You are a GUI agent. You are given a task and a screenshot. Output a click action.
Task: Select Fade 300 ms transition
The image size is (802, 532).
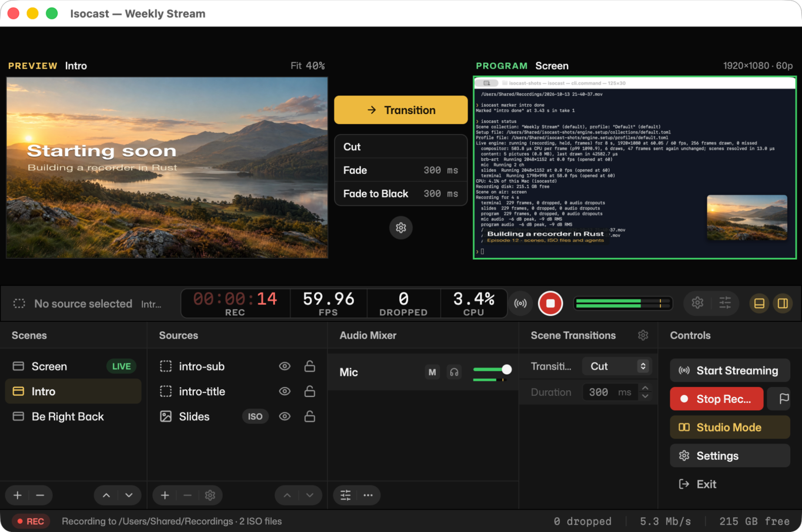[401, 170]
